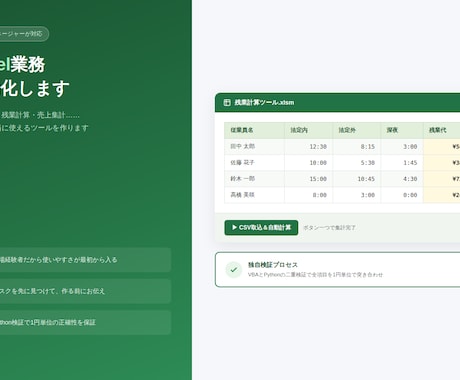
Task: Click the 深夜 0:00 cell in 高橋 row
Action: 402,195
